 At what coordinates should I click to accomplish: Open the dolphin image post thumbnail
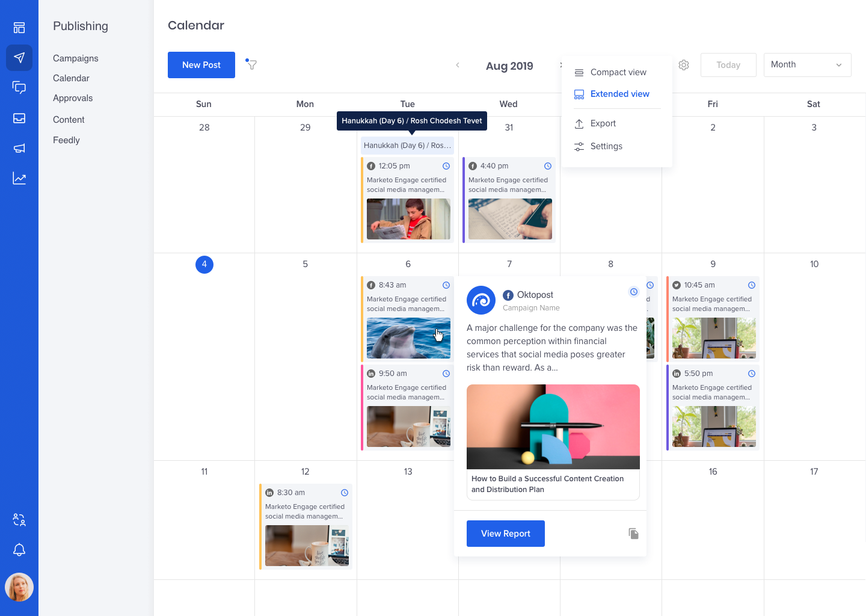coord(408,338)
